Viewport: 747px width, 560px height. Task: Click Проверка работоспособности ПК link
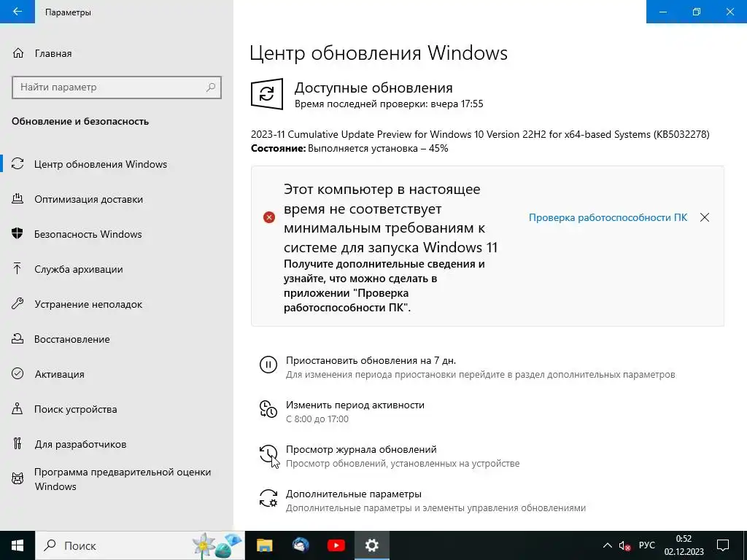(x=608, y=217)
